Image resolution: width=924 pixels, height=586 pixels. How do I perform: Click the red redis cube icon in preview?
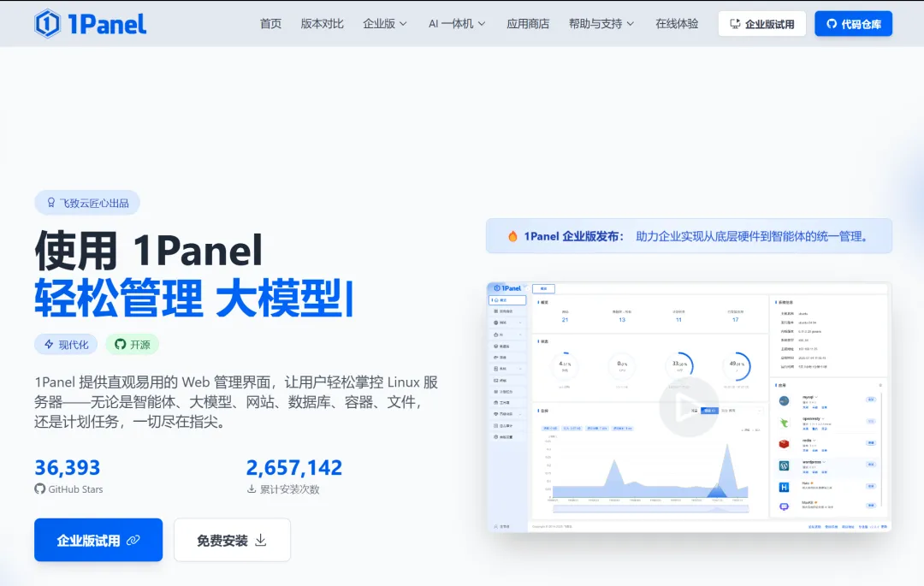[x=784, y=443]
